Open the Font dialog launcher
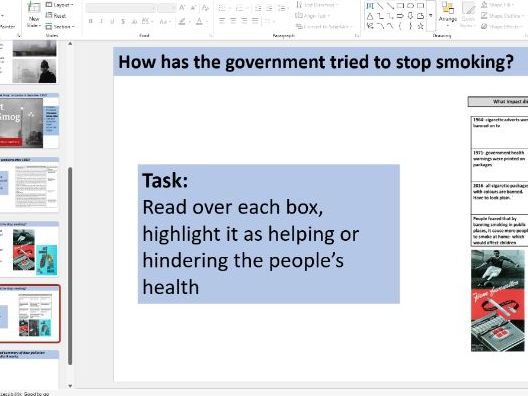This screenshot has width=528, height=396. coord(211,35)
